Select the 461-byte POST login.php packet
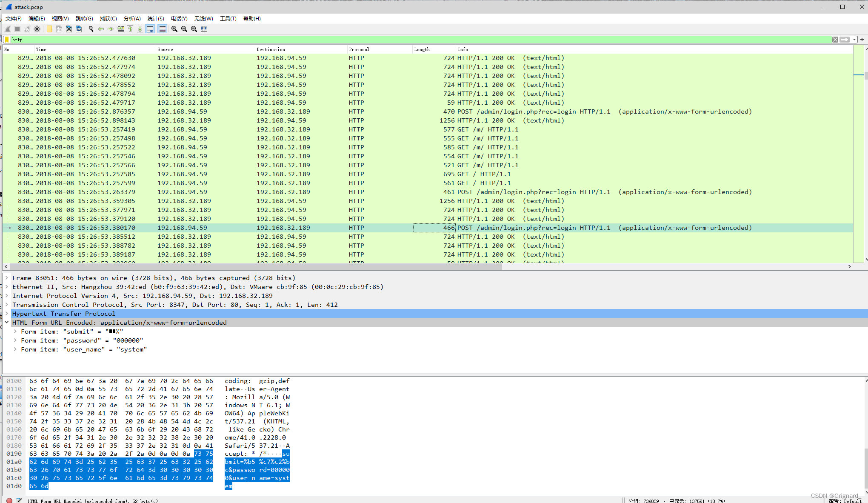Screen dimensions: 868x503 click(428, 192)
